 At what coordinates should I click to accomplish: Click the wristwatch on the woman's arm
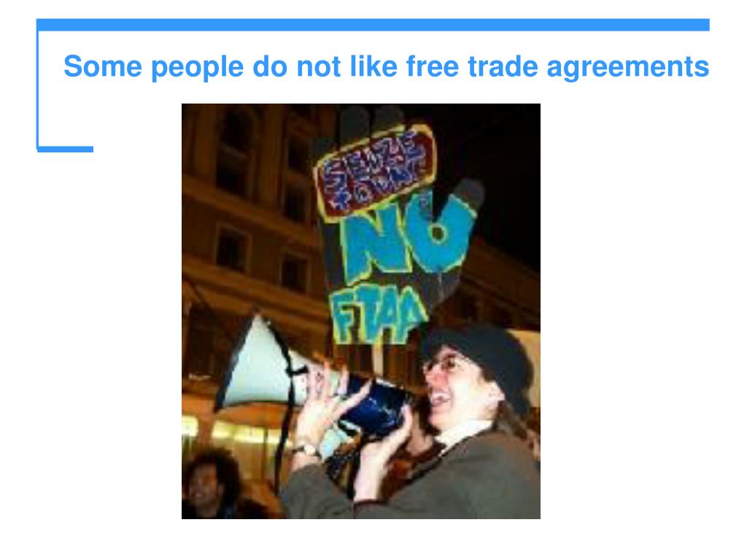(305, 449)
